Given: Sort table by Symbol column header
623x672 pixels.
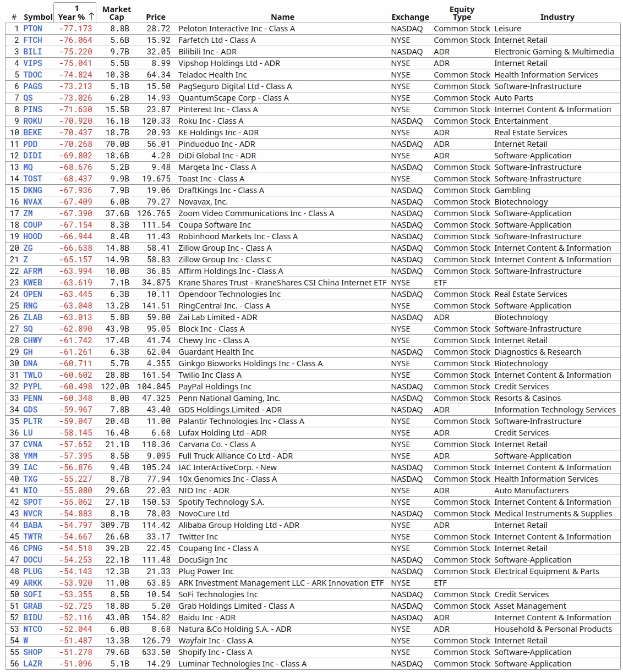Looking at the screenshot, I should click(x=38, y=17).
